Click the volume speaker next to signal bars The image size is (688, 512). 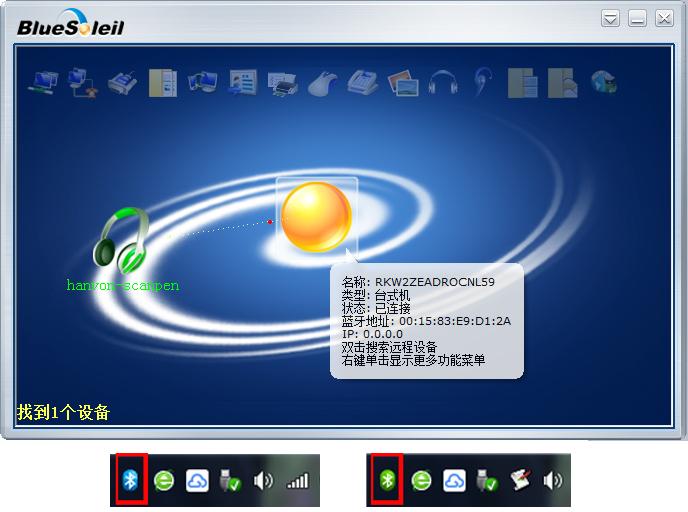tap(263, 481)
